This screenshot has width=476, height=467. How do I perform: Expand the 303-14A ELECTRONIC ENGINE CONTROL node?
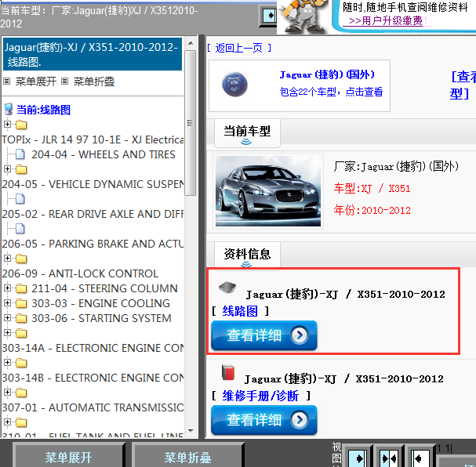7,332
